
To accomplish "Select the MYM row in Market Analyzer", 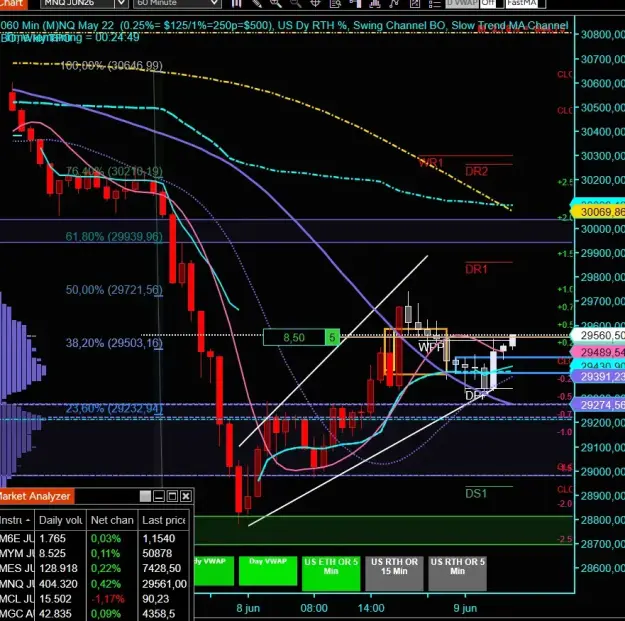I will [x=96, y=553].
